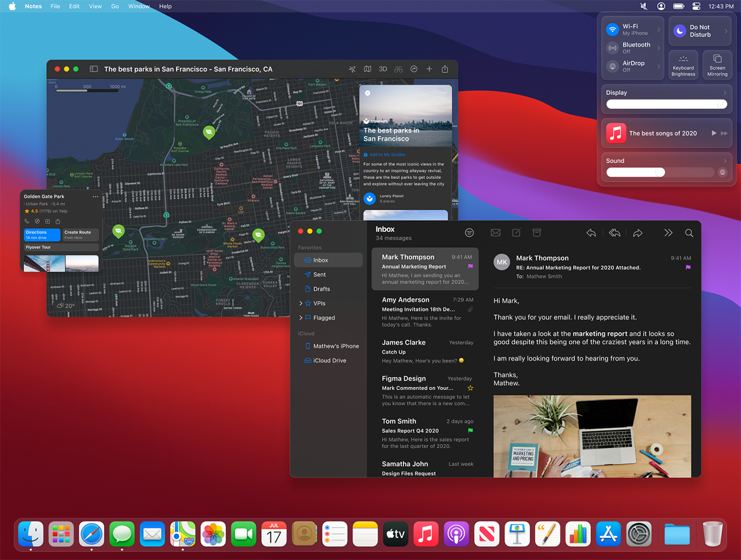Viewport: 741px width, 560px height.
Task: Switch Maps to 3D view
Action: click(383, 69)
